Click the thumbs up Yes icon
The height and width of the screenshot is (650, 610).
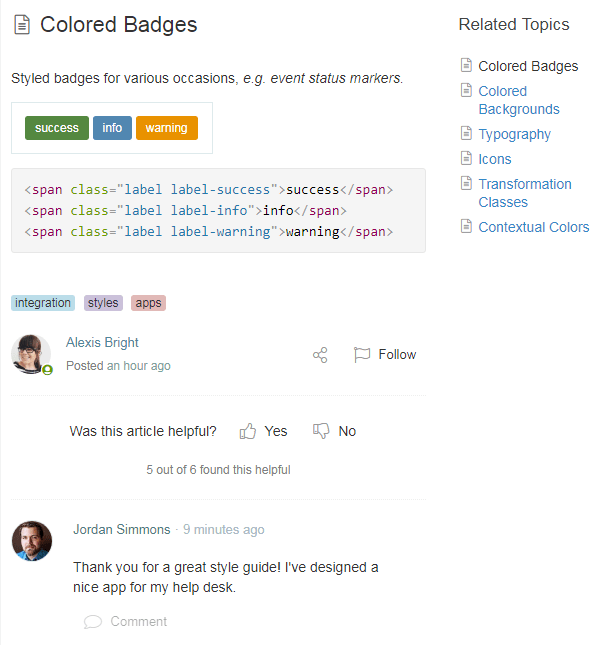248,431
